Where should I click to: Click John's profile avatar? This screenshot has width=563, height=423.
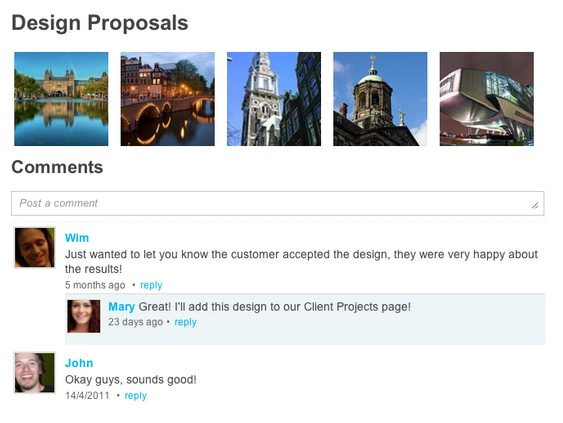coord(34,372)
